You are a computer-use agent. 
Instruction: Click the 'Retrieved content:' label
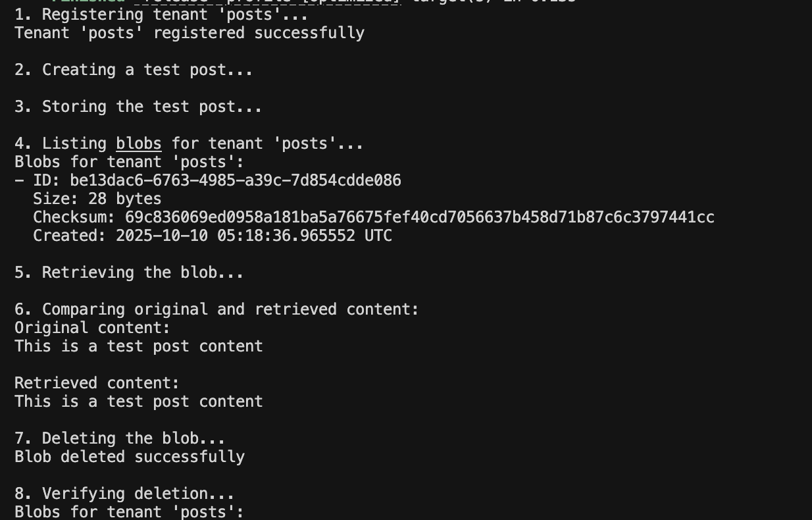(97, 383)
